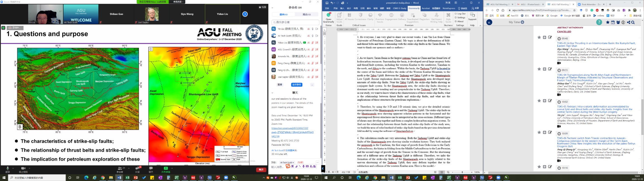
Task: Click the search magnifier in AGU meeting app
Action: (633, 22)
